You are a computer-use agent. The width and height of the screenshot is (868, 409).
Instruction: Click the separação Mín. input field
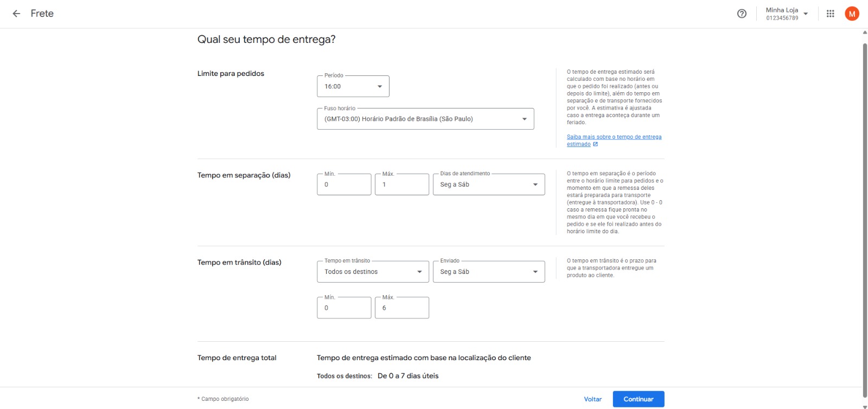point(344,184)
